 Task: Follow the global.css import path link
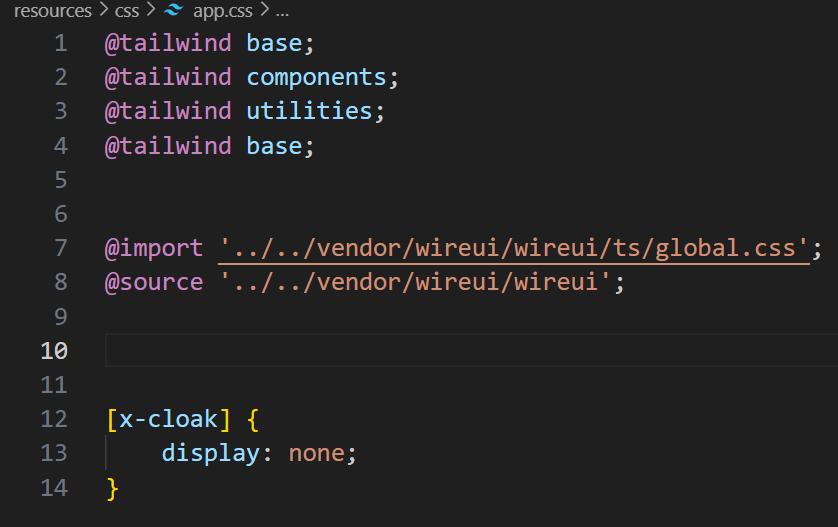pos(514,248)
